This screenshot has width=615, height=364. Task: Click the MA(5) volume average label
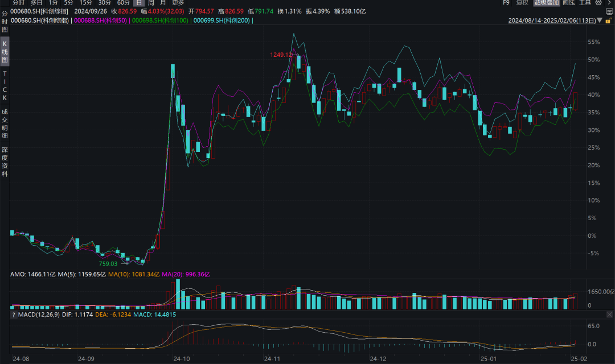(81, 274)
